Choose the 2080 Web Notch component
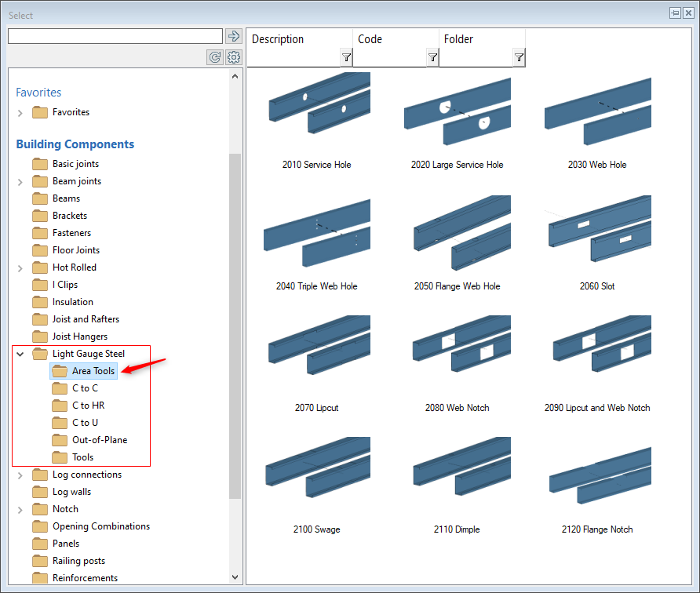Viewport: 700px width, 593px height. (x=457, y=353)
